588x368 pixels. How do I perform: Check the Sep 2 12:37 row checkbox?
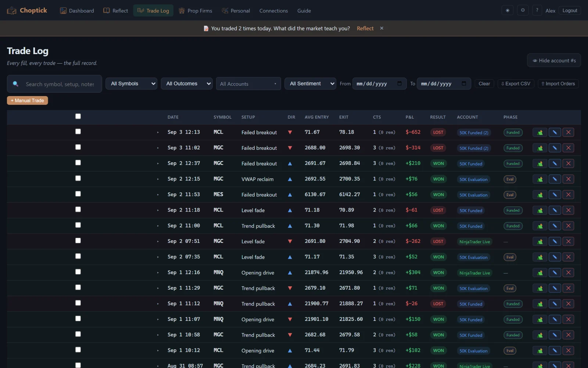tap(78, 163)
